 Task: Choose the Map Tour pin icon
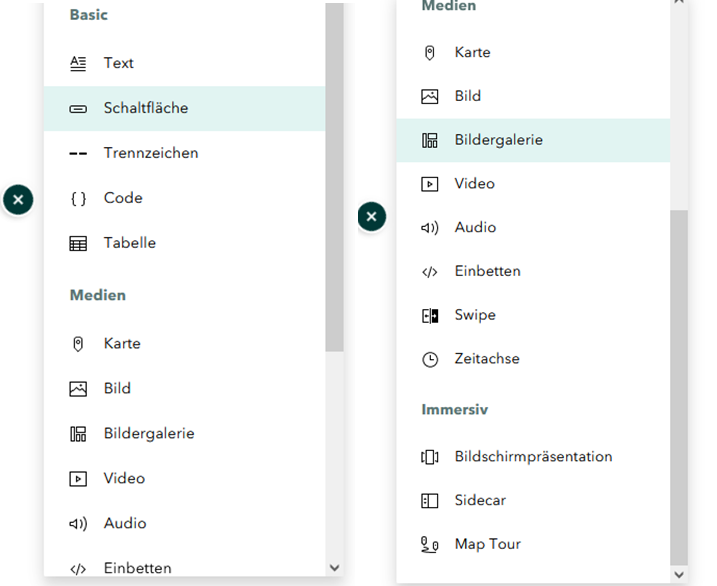pyautogui.click(x=430, y=545)
